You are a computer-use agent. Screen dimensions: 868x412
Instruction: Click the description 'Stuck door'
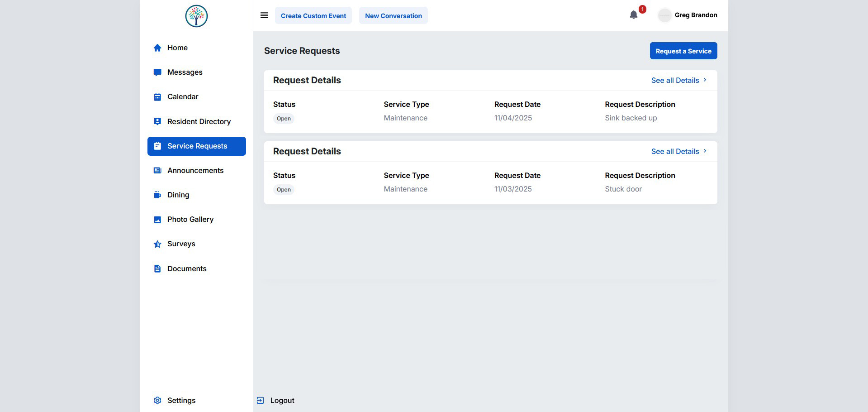[x=623, y=189]
